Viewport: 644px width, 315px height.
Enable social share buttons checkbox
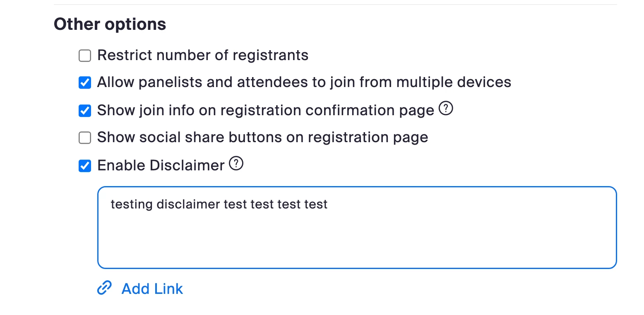pos(85,138)
